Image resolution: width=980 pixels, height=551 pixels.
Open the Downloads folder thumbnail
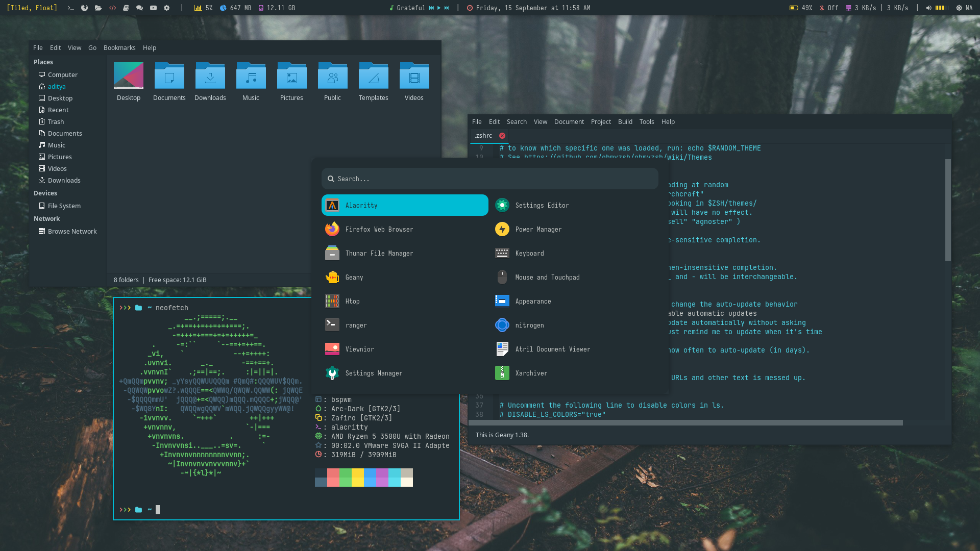[210, 77]
